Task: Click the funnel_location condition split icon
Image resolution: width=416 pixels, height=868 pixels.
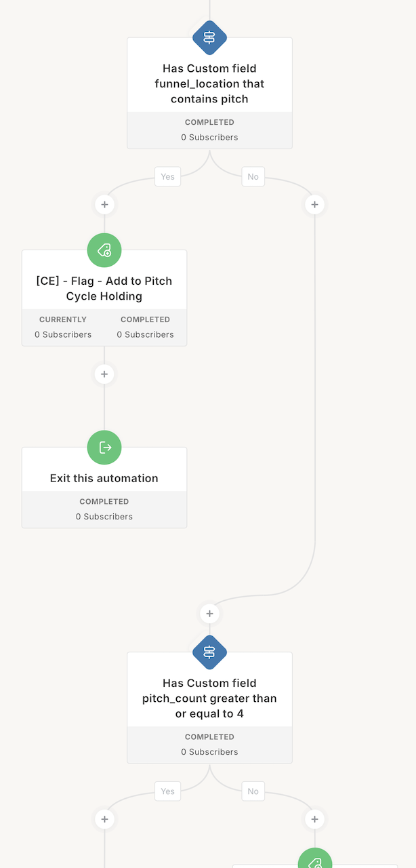Action: [x=209, y=38]
